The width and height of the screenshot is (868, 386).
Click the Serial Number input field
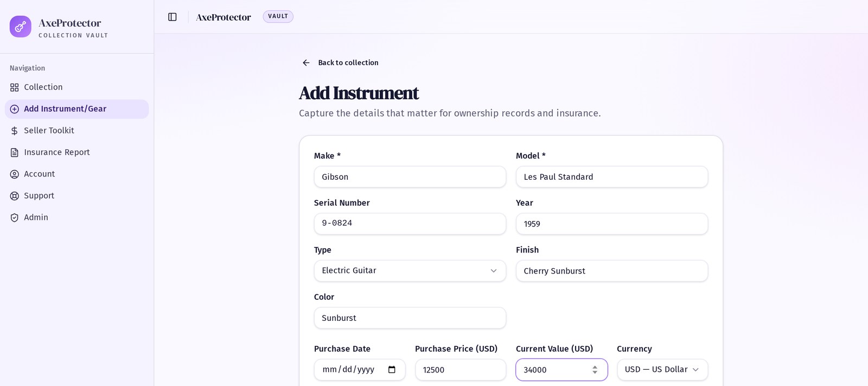[x=410, y=224]
